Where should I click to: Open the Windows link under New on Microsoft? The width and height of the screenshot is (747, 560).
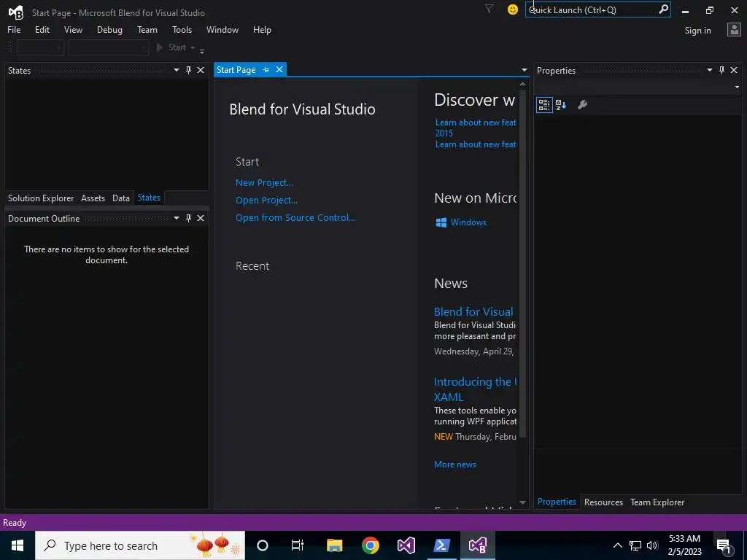(461, 222)
